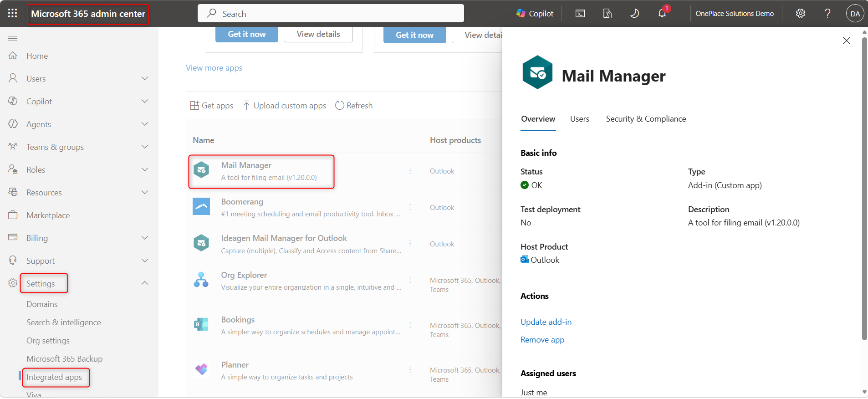The width and height of the screenshot is (868, 399).
Task: Switch to the Overview tab
Action: [x=538, y=119]
